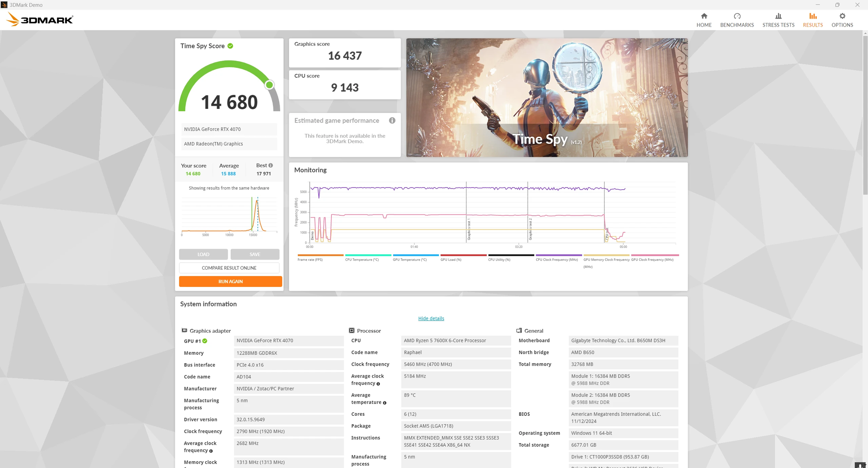Click the Graphics test 1 marker in Monitoring

(x=469, y=230)
